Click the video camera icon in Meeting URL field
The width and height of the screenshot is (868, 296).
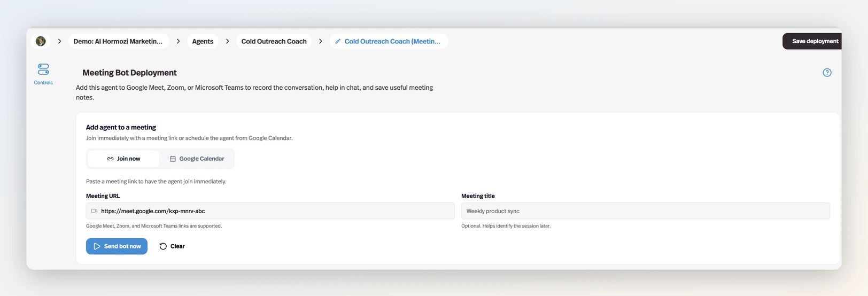coord(95,211)
